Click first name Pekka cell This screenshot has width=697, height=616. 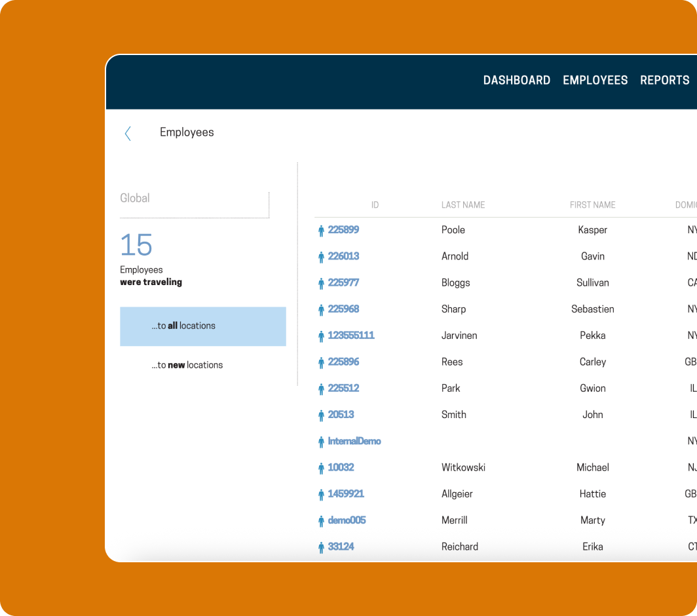coord(593,336)
